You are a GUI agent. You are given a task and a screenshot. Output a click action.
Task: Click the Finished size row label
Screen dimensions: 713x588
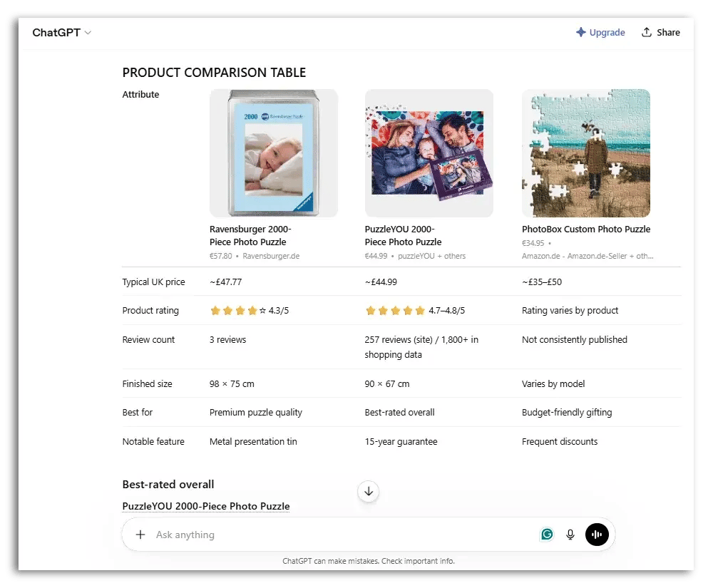coord(148,383)
